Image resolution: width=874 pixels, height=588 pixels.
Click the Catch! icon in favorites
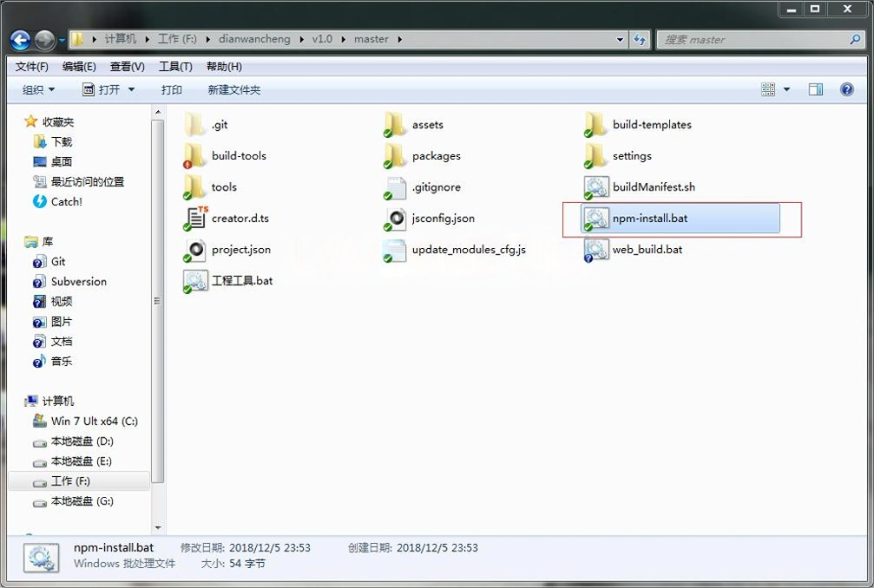(40, 201)
